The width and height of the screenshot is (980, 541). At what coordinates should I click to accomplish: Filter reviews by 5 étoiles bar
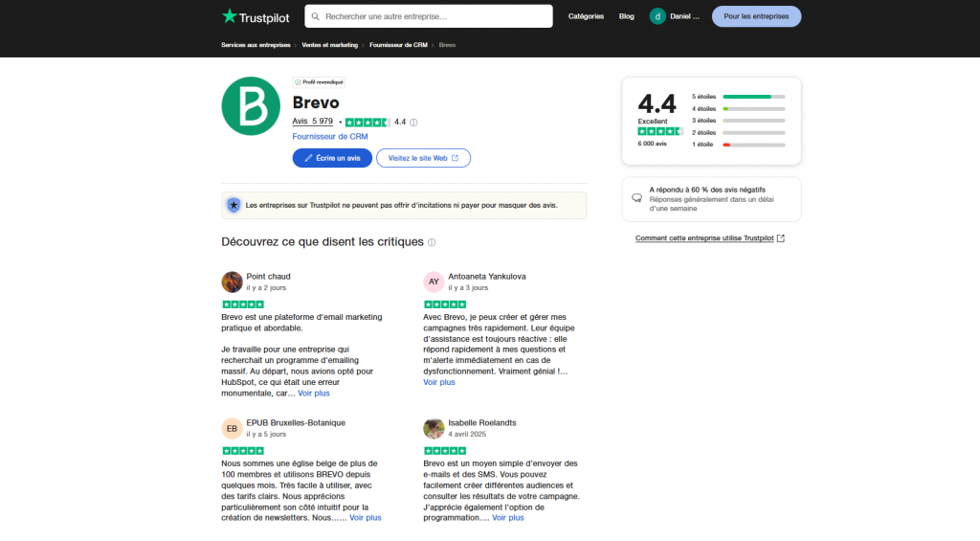(754, 97)
